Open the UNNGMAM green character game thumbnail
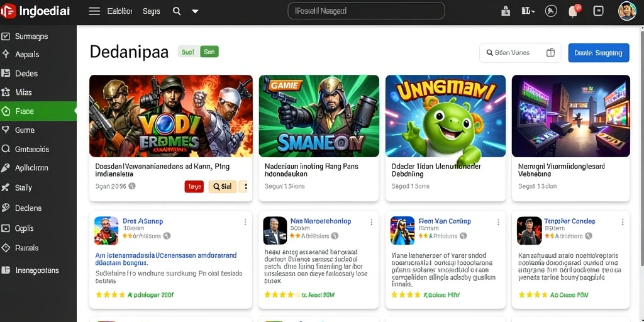The height and width of the screenshot is (322, 644). point(445,116)
